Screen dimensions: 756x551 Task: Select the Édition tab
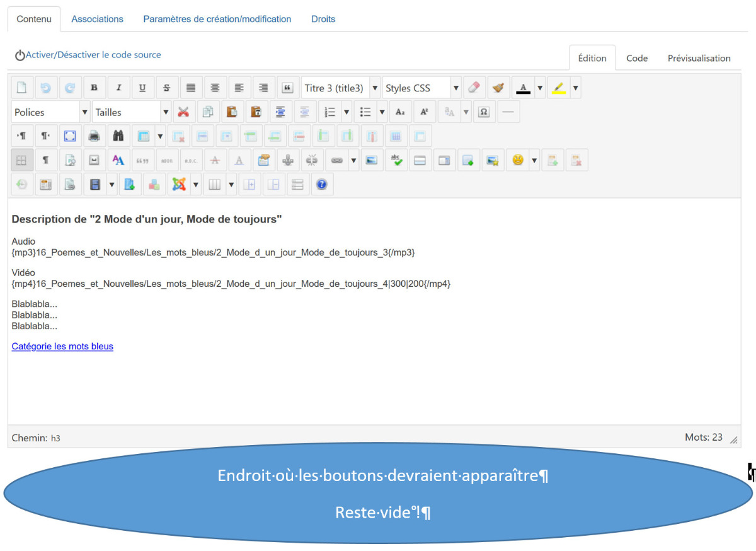(592, 58)
